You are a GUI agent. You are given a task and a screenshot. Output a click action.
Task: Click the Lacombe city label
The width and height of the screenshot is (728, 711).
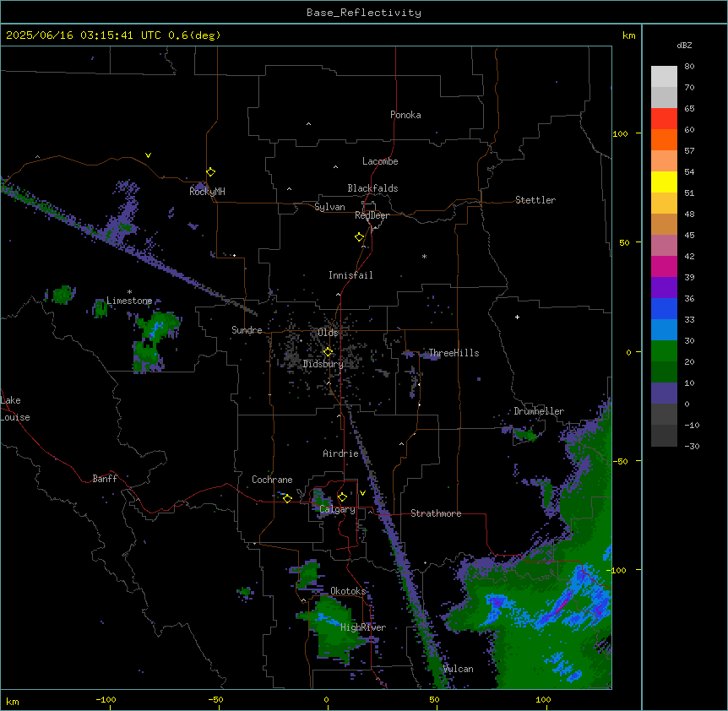point(380,161)
